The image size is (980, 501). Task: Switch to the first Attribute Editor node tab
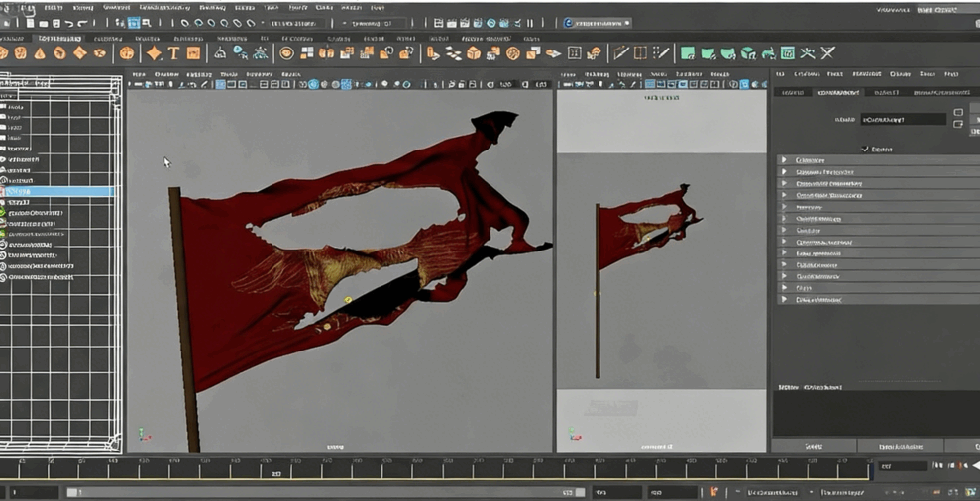click(793, 92)
